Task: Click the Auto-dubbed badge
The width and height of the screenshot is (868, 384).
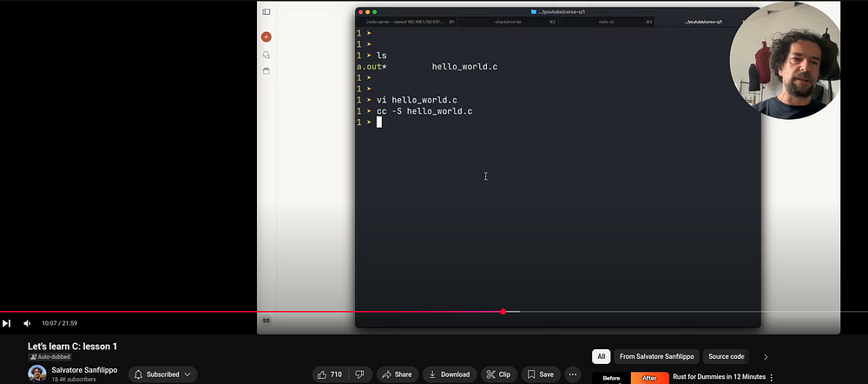Action: [x=49, y=357]
